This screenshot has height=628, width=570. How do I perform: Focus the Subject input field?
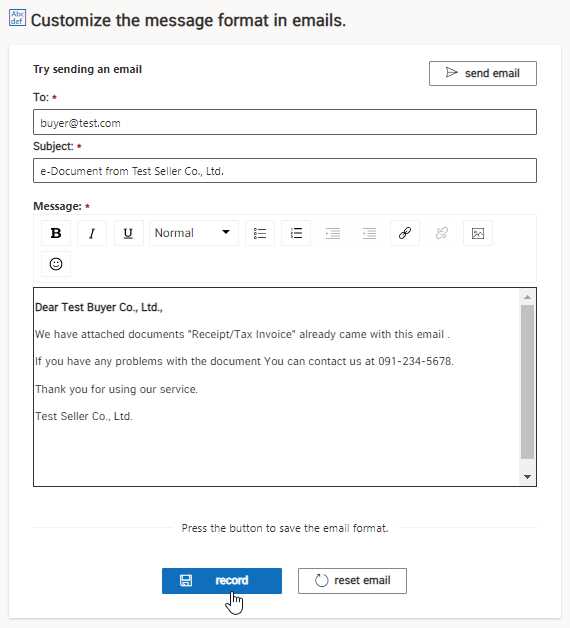point(285,171)
